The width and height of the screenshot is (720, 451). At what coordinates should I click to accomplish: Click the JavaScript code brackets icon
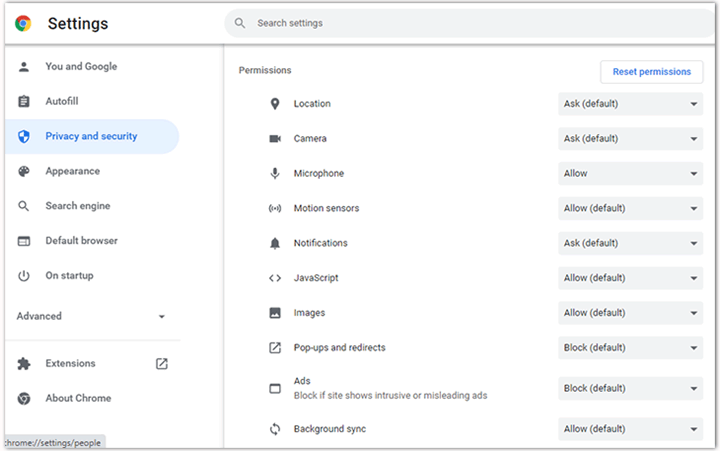275,278
